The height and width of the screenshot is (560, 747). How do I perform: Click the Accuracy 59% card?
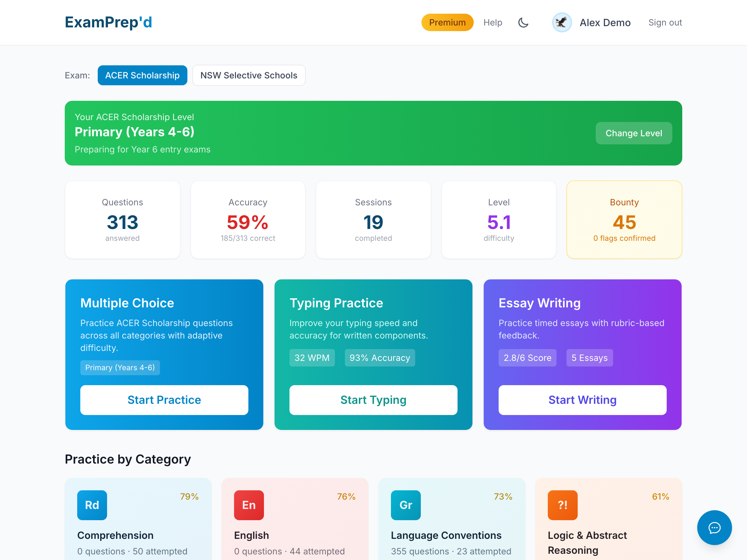tap(248, 220)
